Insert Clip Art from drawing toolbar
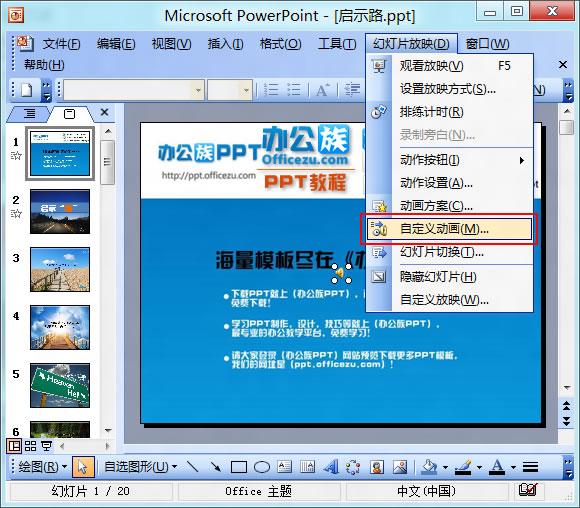580x508 pixels. click(x=377, y=467)
